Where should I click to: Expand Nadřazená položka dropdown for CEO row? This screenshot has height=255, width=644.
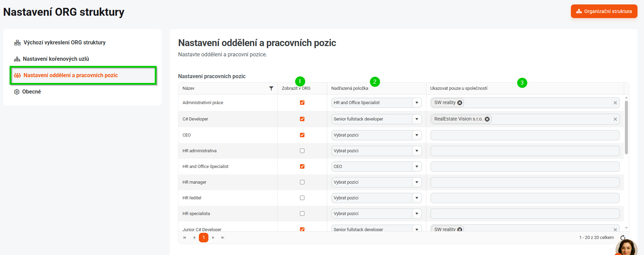tap(416, 135)
